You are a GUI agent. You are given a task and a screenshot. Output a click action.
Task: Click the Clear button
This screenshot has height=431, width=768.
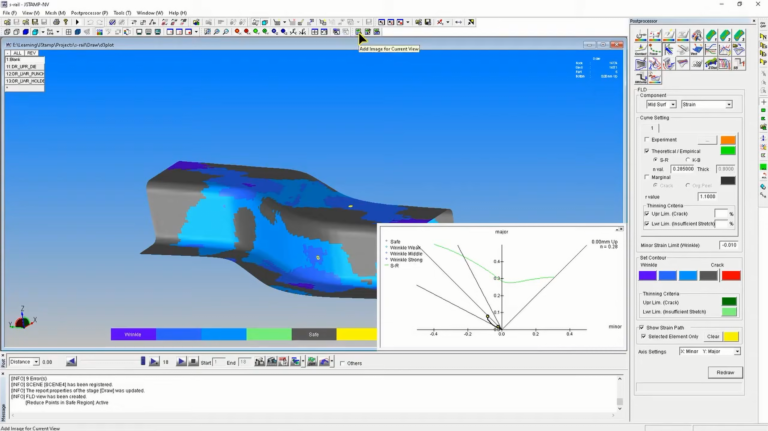(x=713, y=336)
